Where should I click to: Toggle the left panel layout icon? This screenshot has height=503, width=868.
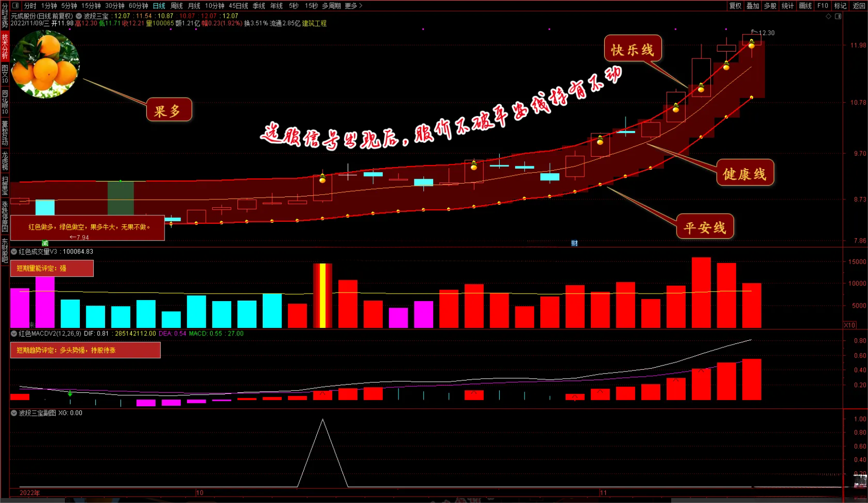pos(15,5)
